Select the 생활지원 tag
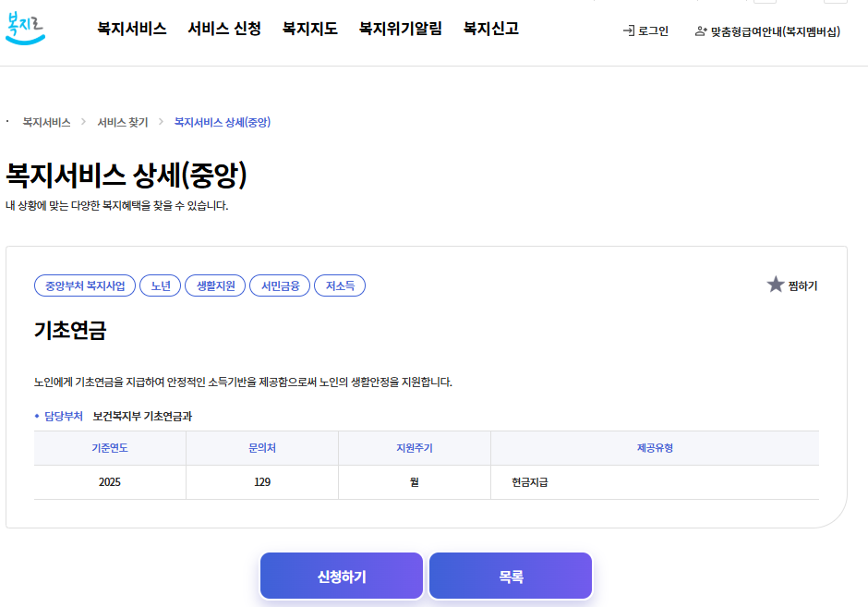Viewport: 868px width, 607px height. tap(215, 285)
